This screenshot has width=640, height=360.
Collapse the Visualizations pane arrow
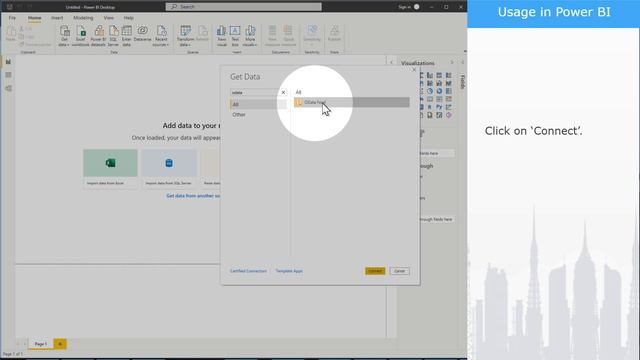[452, 62]
